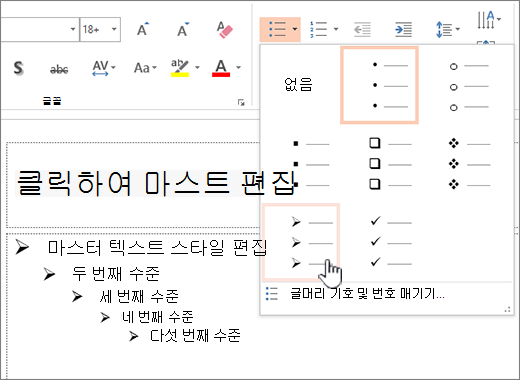
Task: Click the Decrease Font Size icon
Action: [x=183, y=29]
